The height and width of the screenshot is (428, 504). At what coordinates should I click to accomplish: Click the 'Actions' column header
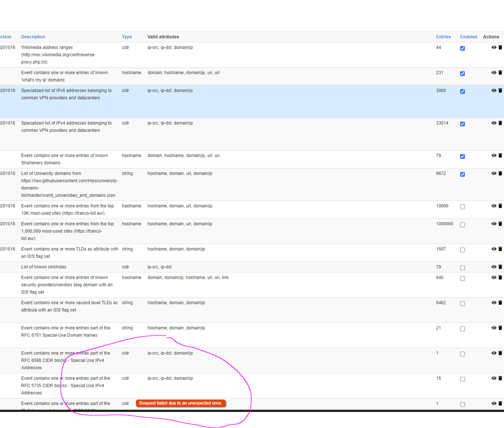click(x=491, y=37)
